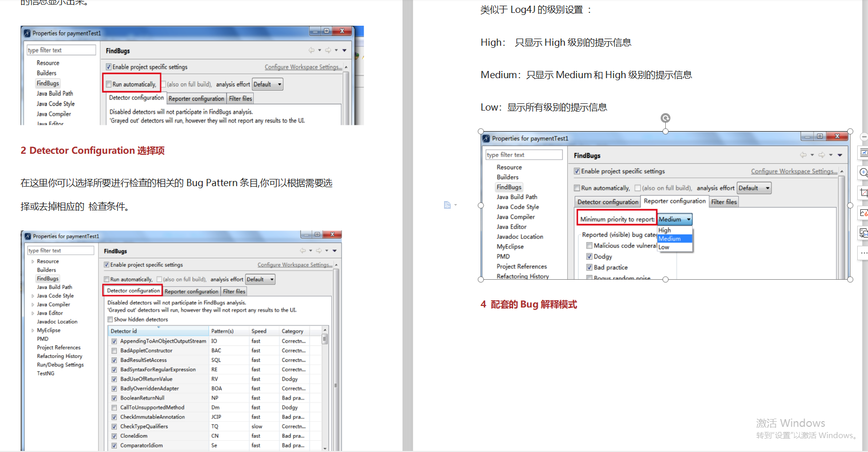The image size is (868, 452).
Task: Expand the Java Editor node in the detector-list picture
Action: [33, 313]
